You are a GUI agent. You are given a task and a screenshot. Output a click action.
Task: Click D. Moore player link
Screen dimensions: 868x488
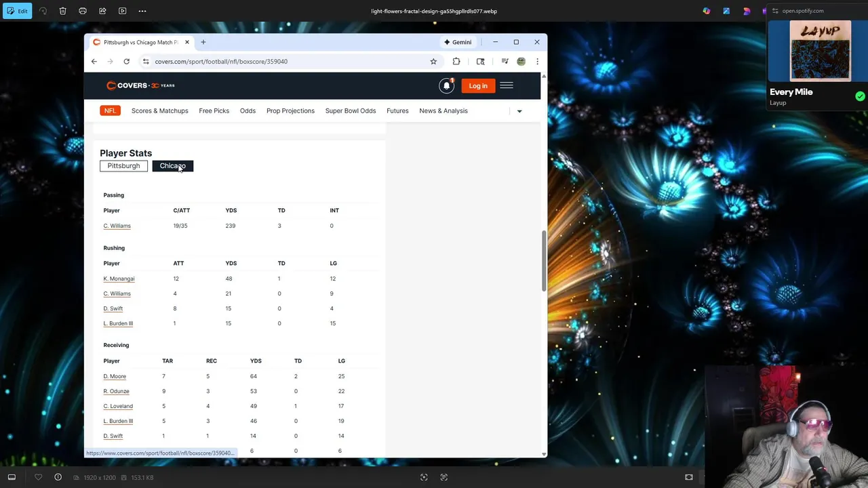(115, 376)
